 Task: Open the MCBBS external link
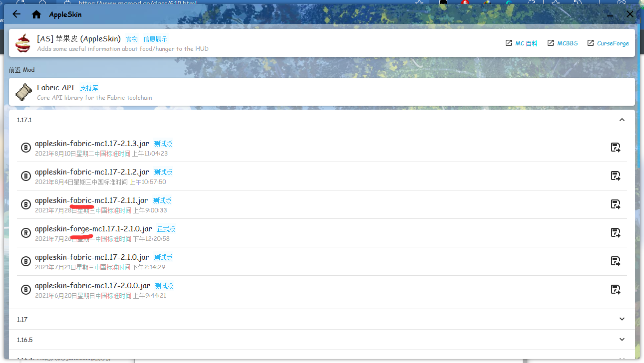[x=563, y=43]
